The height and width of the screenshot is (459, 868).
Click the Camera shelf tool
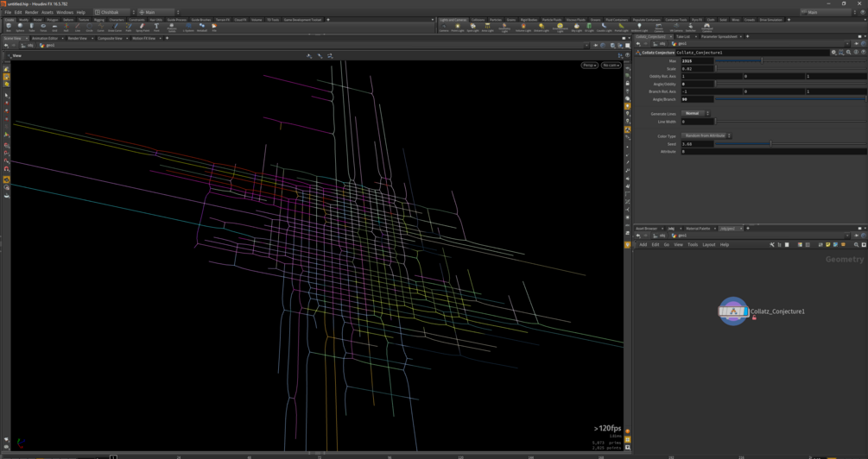[444, 27]
